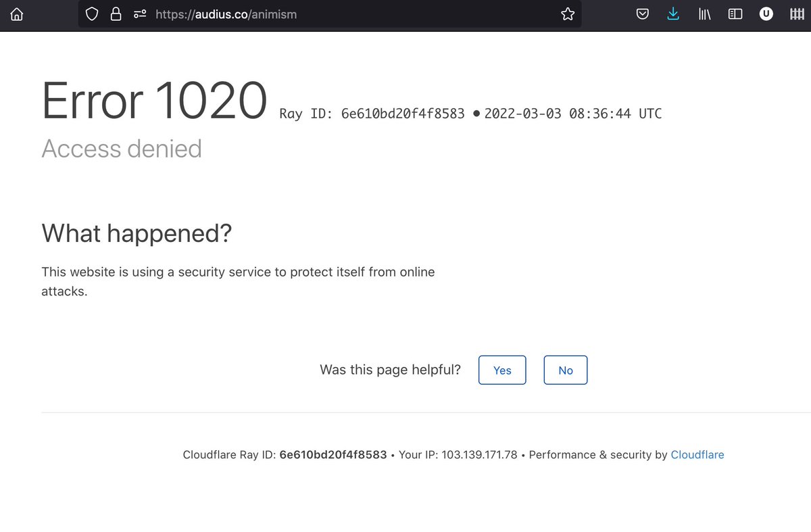811x532 pixels.
Task: View site security padlock info
Action: click(116, 14)
